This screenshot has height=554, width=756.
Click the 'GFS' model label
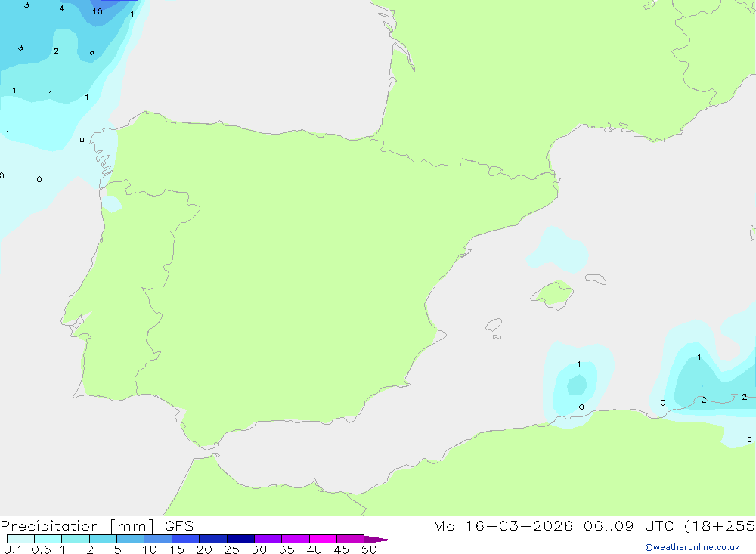coord(179,526)
